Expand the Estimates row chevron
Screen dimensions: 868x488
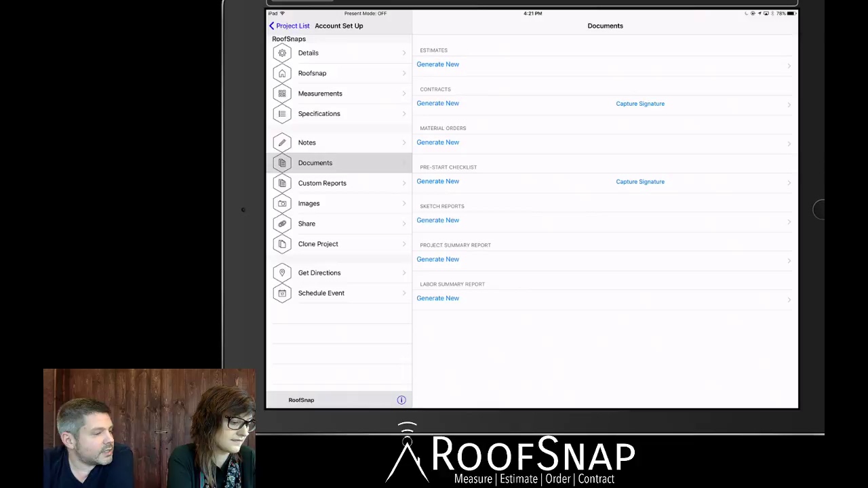click(789, 66)
